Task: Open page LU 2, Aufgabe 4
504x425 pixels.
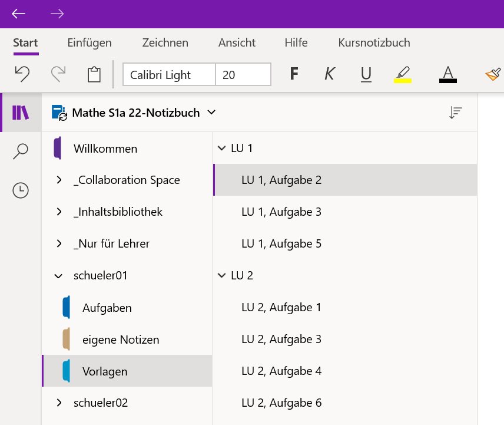Action: pyautogui.click(x=281, y=371)
